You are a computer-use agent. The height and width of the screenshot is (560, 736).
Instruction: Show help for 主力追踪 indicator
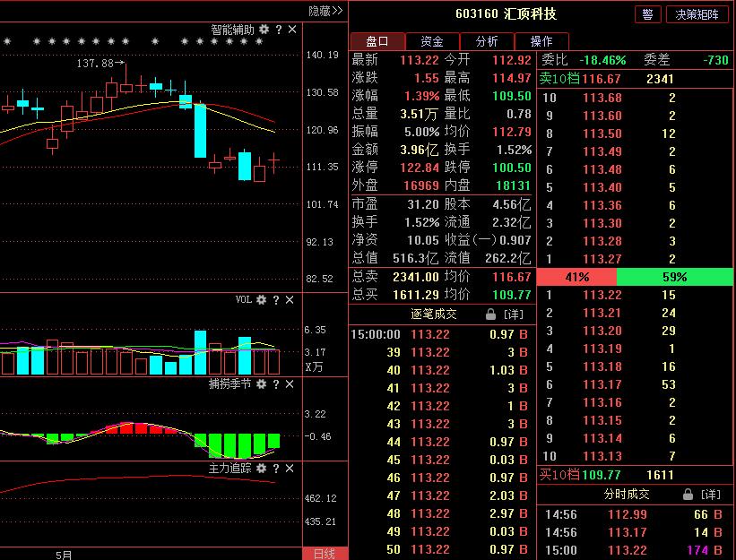[x=276, y=468]
